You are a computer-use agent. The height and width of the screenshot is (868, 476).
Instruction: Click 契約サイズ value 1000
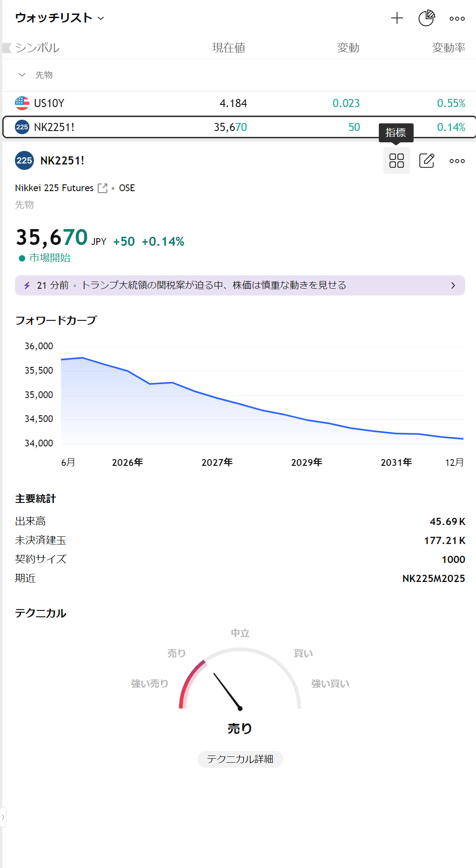point(453,559)
